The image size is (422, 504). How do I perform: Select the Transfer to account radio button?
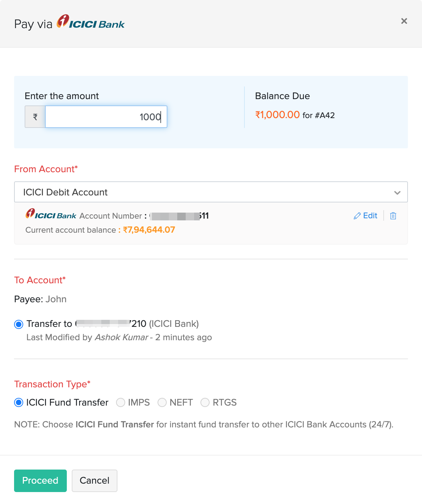click(x=19, y=324)
